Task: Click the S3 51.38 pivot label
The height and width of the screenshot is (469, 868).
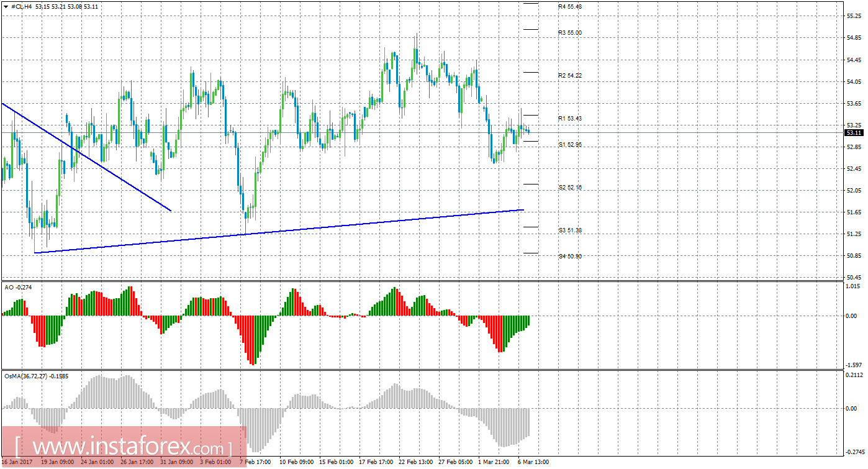Action: [x=569, y=230]
